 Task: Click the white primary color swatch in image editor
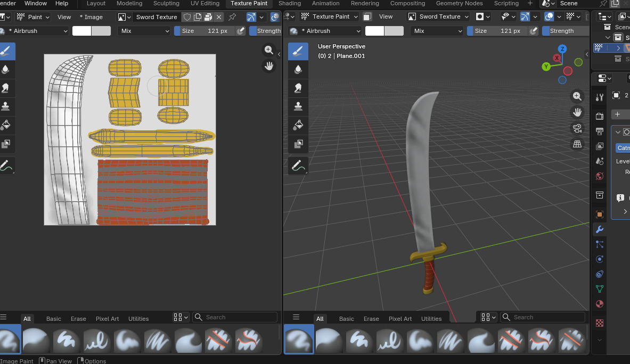pos(81,31)
